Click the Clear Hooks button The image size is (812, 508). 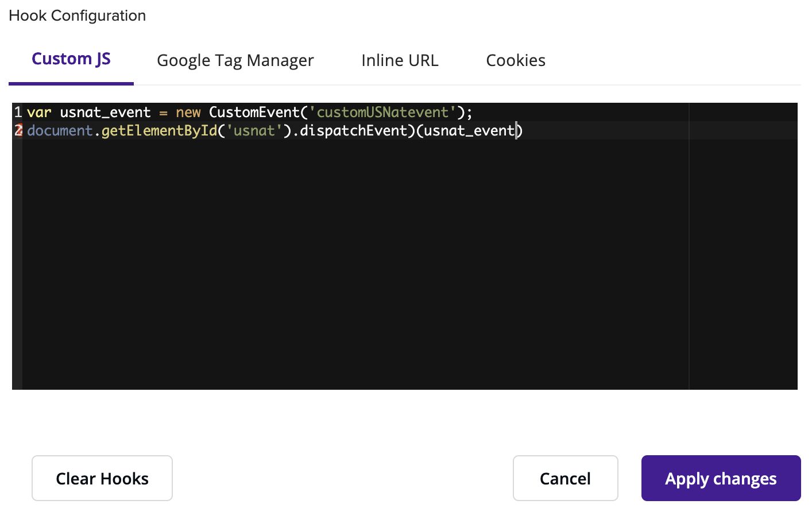102,478
